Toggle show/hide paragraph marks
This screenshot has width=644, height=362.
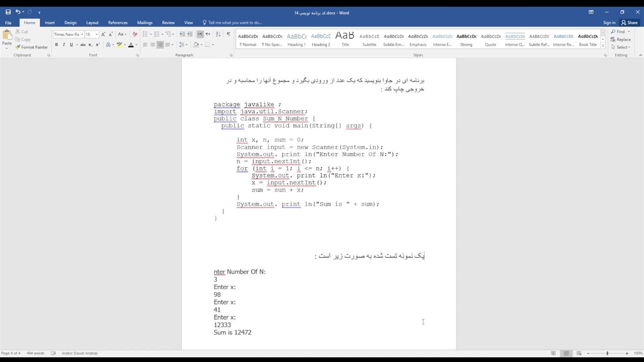[x=228, y=34]
